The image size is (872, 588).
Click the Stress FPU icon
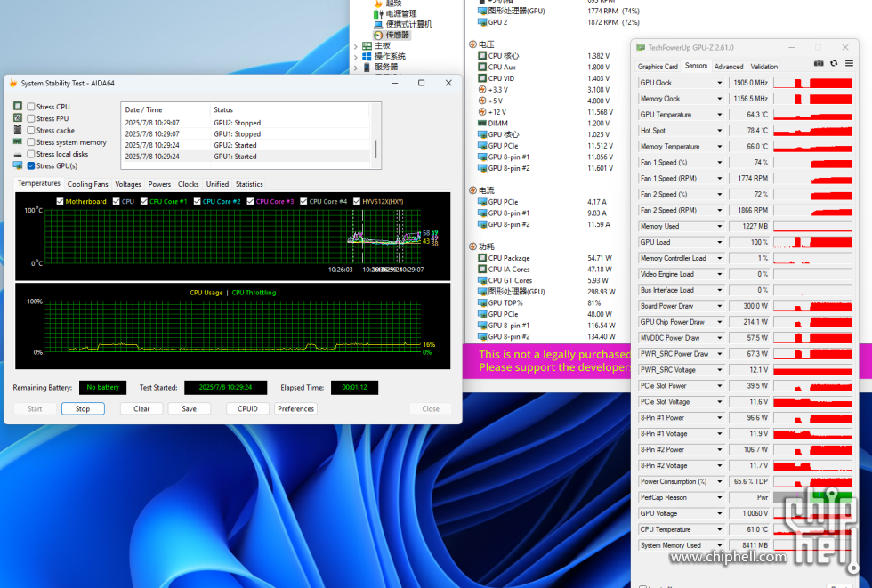[x=18, y=117]
